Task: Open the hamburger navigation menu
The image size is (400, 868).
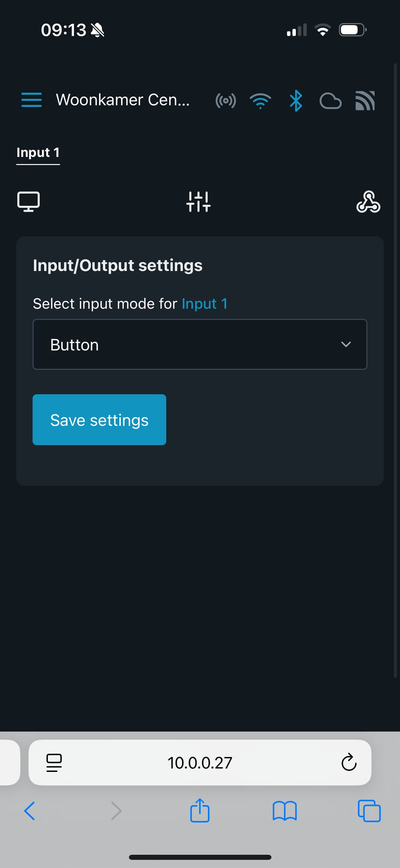Action: (x=31, y=100)
